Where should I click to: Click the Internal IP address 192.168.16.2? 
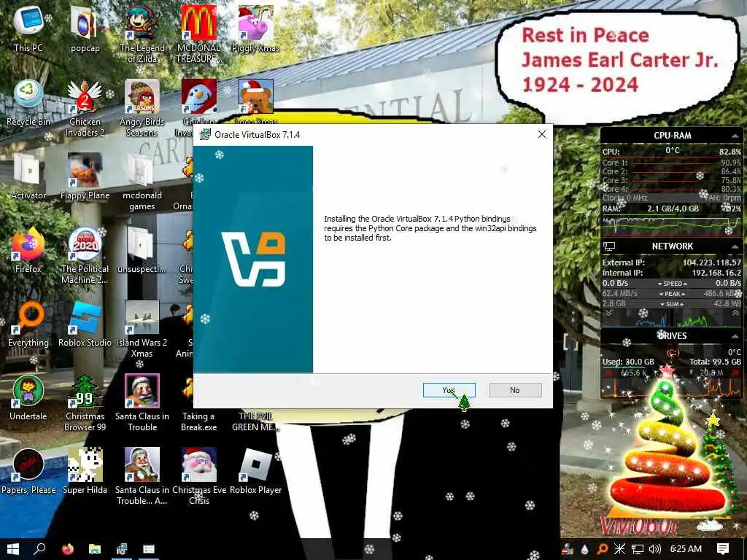[x=716, y=273]
